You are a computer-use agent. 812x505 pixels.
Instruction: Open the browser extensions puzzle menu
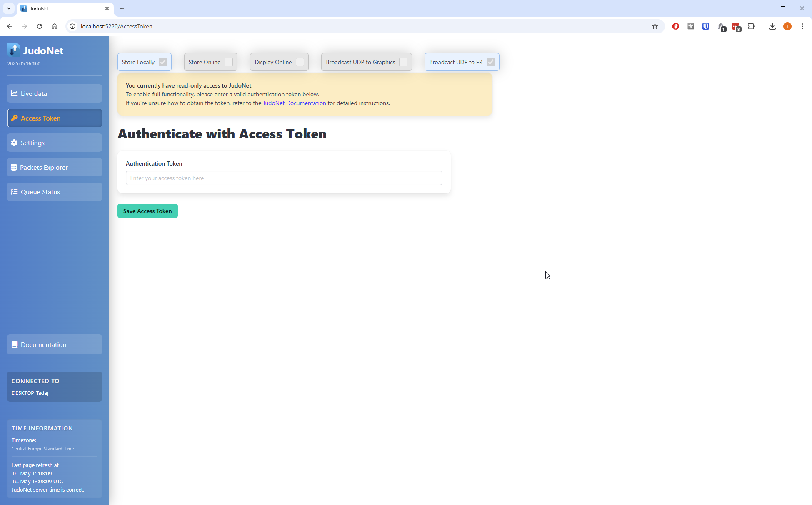751,26
